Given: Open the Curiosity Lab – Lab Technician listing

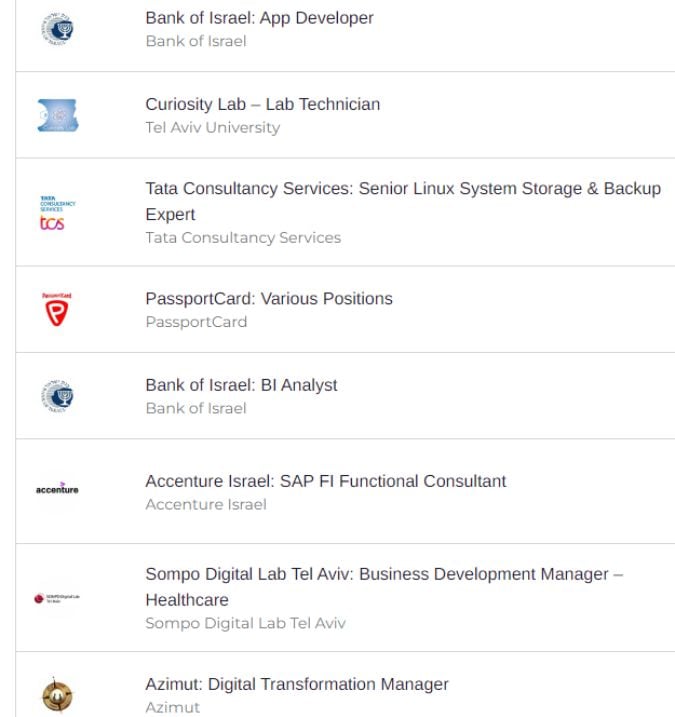Looking at the screenshot, I should click(262, 104).
